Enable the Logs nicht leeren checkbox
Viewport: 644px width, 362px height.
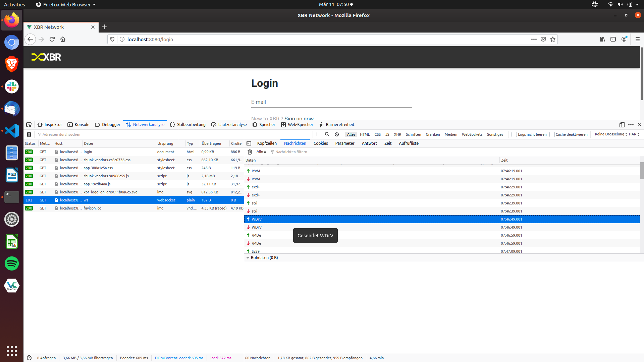514,134
